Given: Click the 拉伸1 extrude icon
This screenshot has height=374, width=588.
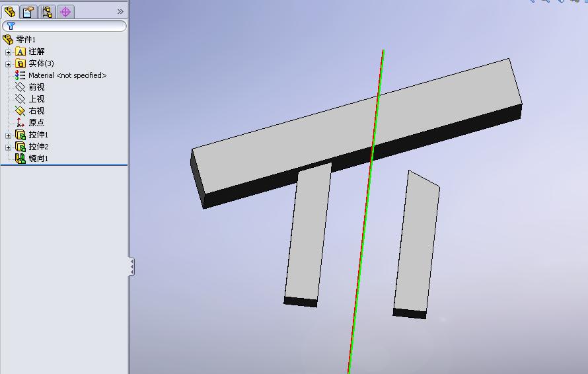Looking at the screenshot, I should tap(20, 135).
